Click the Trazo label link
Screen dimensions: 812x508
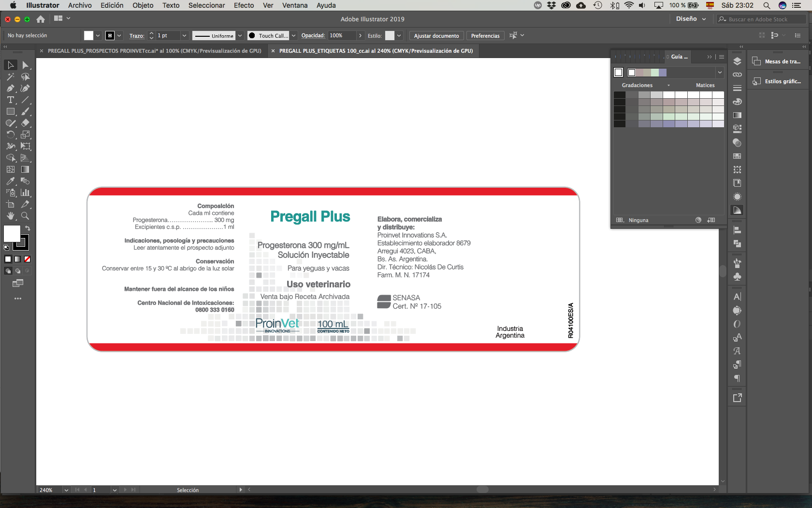tap(137, 36)
